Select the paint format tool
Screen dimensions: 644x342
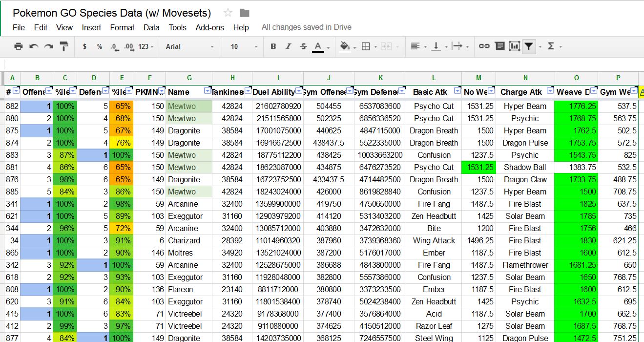click(64, 46)
